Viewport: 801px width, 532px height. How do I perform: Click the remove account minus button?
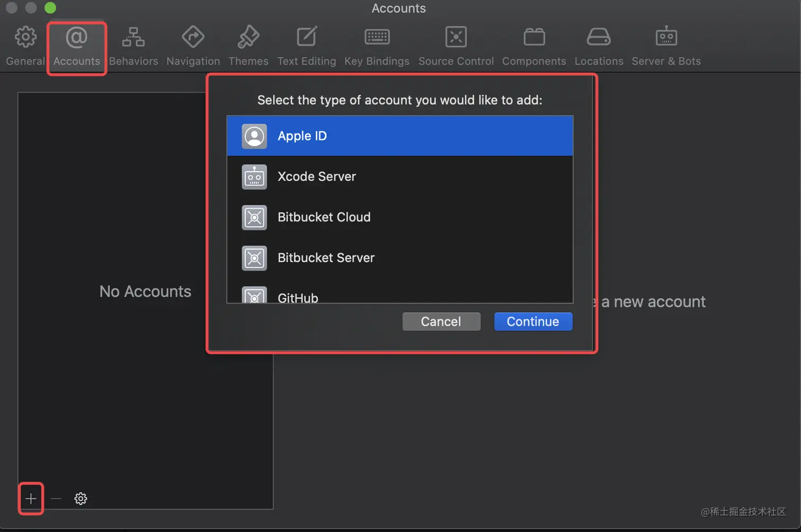click(x=56, y=499)
